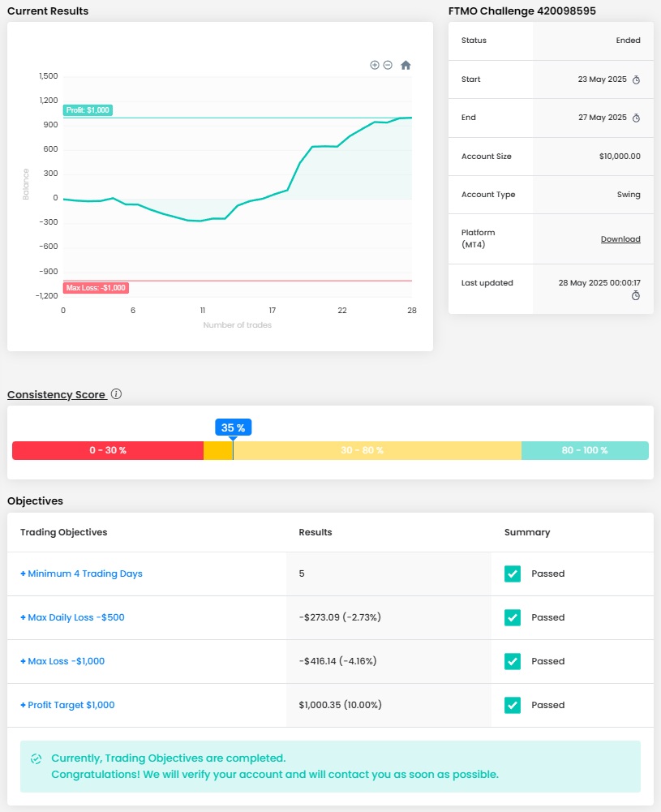Click Passed text in Profit Target row
Image resolution: width=661 pixels, height=812 pixels.
point(547,705)
